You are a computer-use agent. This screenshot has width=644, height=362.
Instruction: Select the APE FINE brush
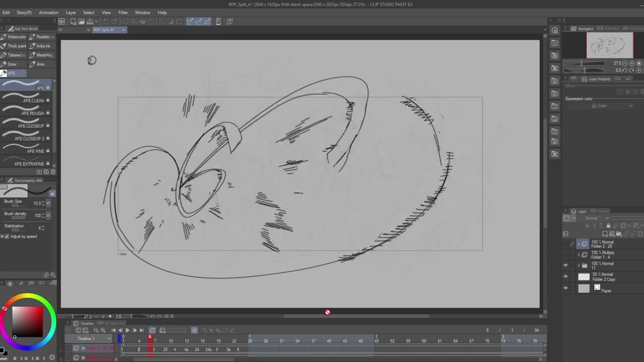click(x=26, y=149)
